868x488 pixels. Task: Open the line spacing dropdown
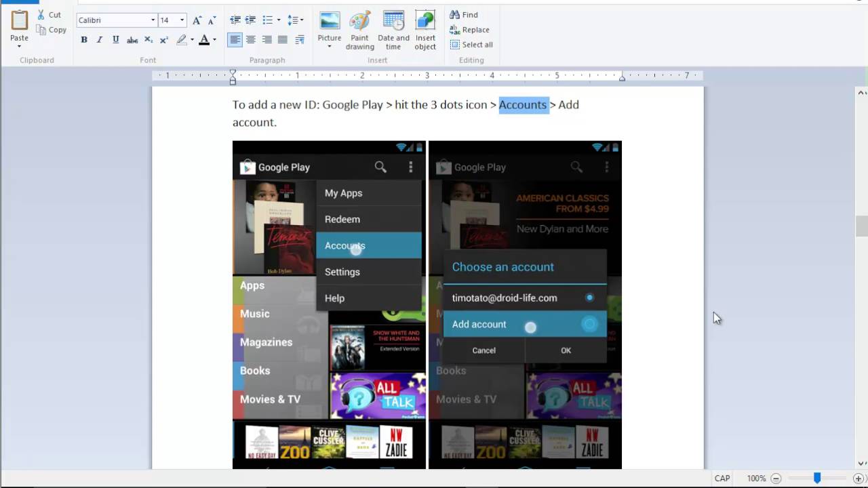[x=296, y=20]
